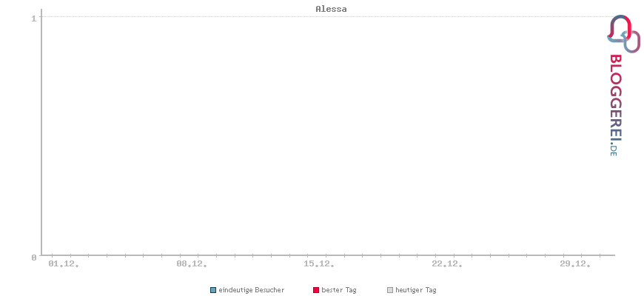Click the y-axis label '0'
Image resolution: width=644 pixels, height=296 pixels.
coord(33,258)
